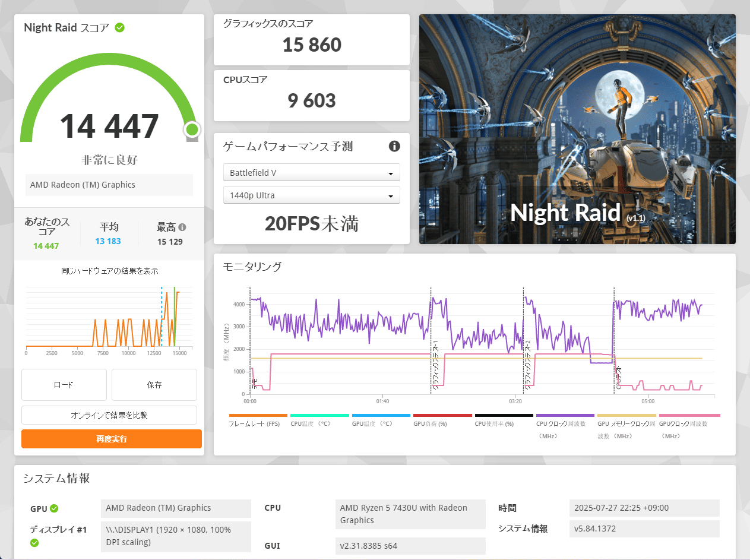The width and height of the screenshot is (750, 560).
Task: Click the green check icon next to GPU
Action: (54, 508)
